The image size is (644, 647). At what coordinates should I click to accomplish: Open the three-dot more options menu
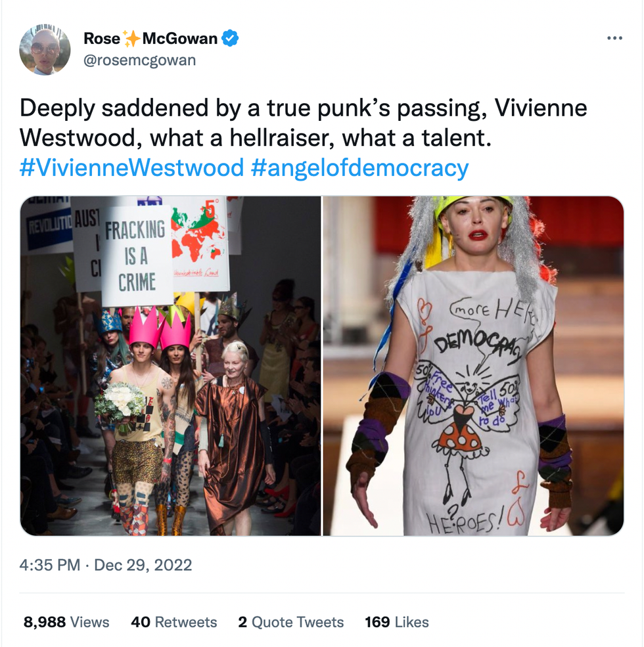[614, 38]
